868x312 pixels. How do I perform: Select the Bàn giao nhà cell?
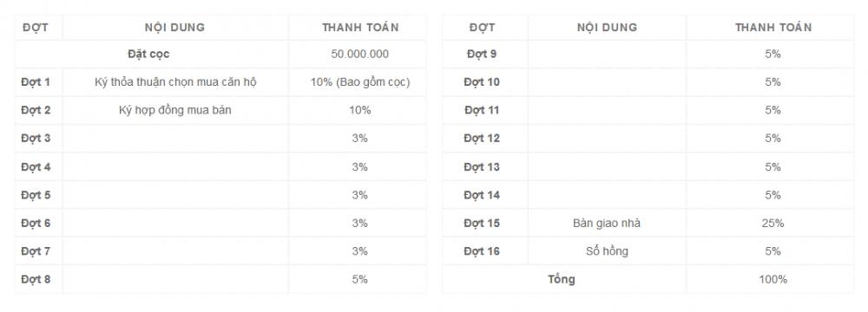click(607, 224)
